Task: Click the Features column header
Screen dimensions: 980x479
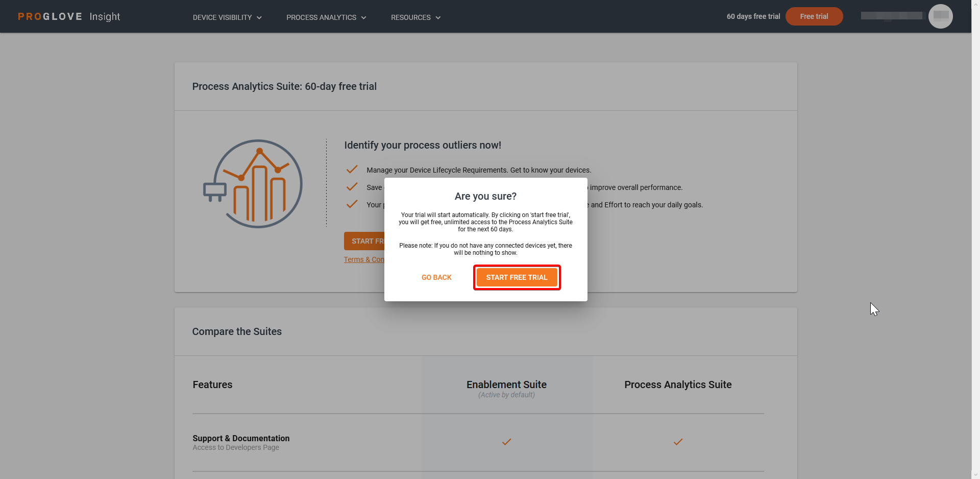Action: (212, 385)
